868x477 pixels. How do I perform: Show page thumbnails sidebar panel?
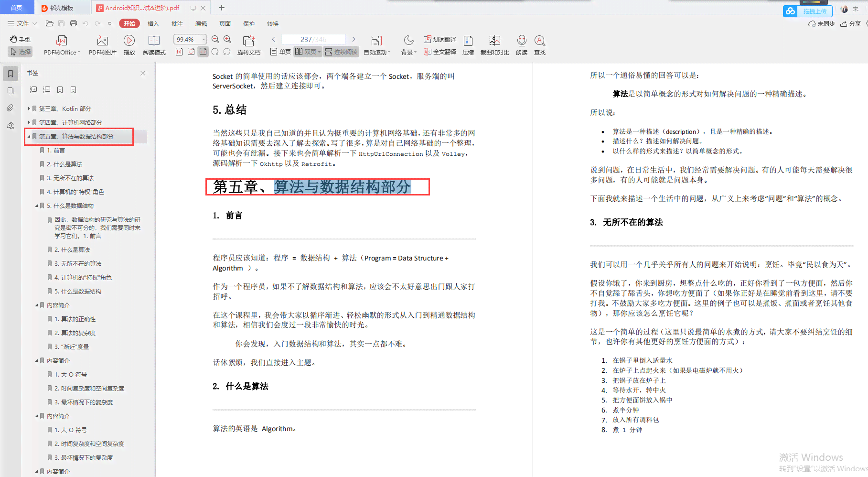point(11,91)
